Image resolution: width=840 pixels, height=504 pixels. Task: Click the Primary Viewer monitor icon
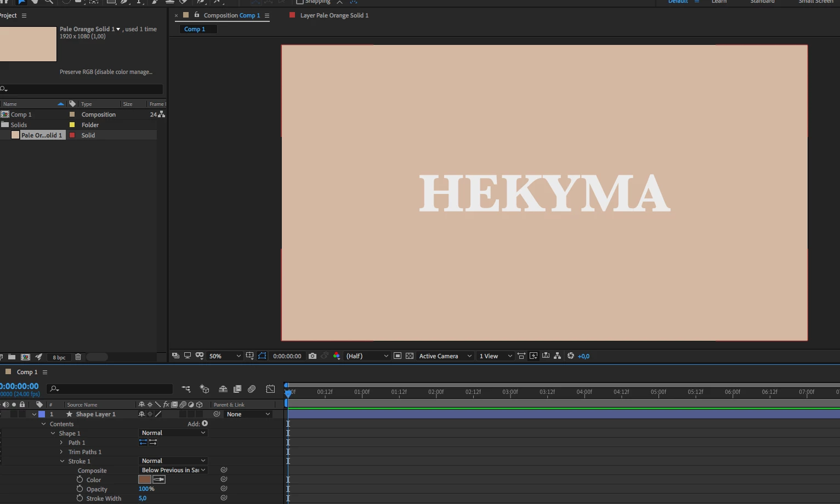[x=188, y=356]
